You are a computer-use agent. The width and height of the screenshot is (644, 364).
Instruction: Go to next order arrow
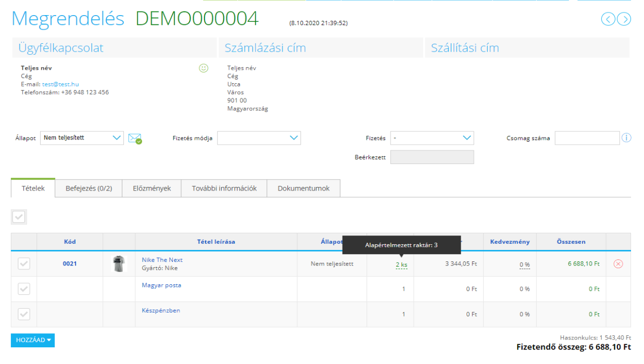click(x=624, y=19)
